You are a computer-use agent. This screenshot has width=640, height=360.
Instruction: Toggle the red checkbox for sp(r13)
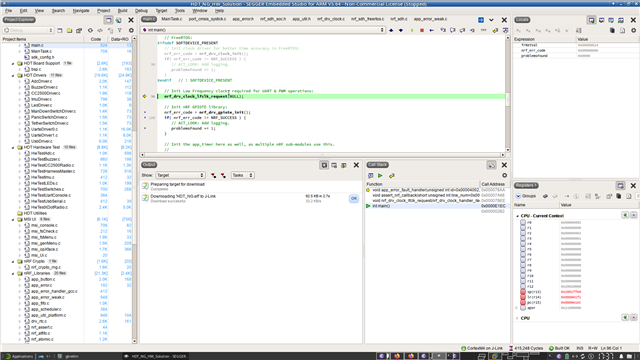pos(523,291)
